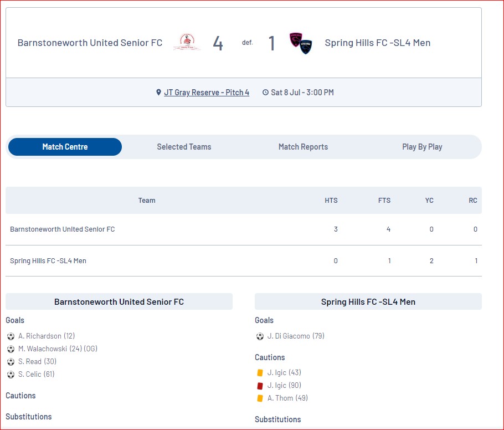Click the FTS column header
The height and width of the screenshot is (430, 504).
(x=384, y=201)
